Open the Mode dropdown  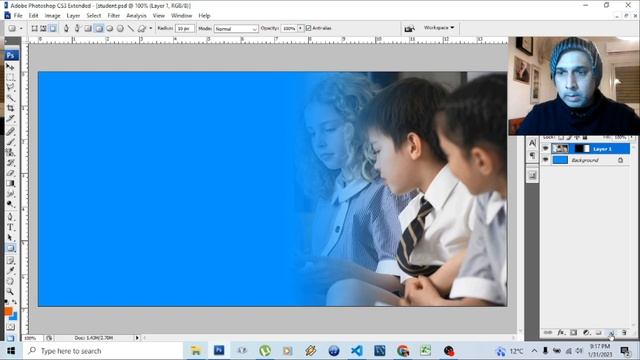pyautogui.click(x=236, y=29)
